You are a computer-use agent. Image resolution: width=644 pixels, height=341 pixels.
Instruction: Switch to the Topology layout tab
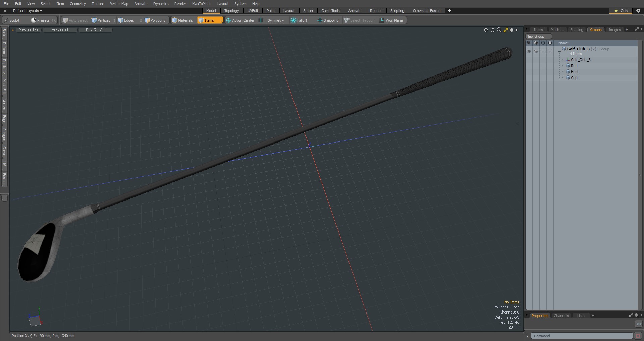point(231,11)
